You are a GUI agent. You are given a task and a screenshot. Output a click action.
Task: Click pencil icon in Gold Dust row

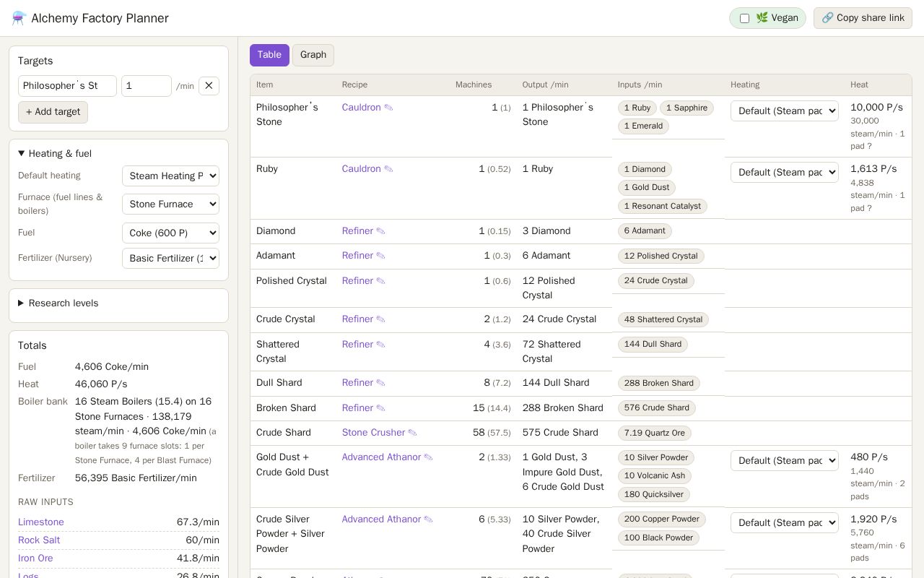click(x=428, y=457)
